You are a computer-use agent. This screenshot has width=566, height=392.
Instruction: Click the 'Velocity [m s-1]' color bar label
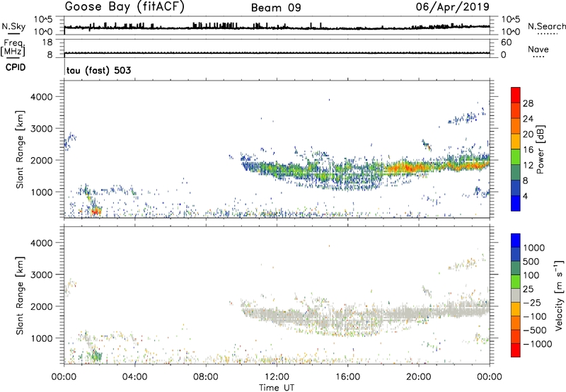click(x=559, y=295)
